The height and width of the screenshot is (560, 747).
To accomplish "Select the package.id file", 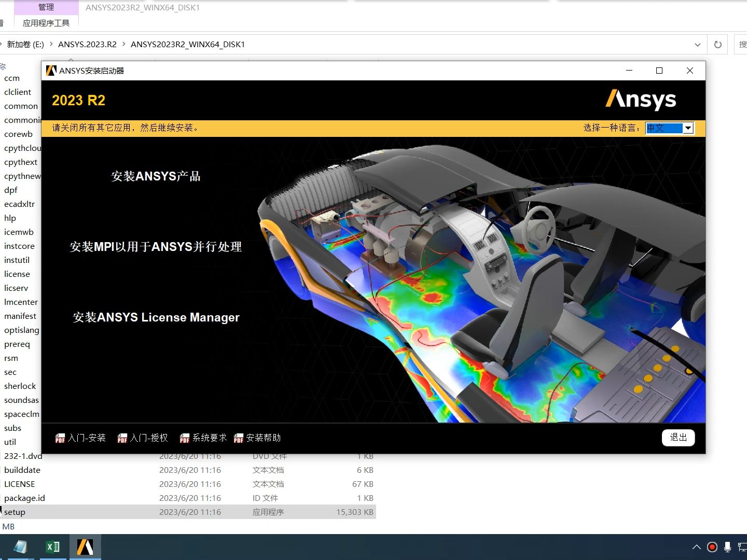I will (24, 498).
